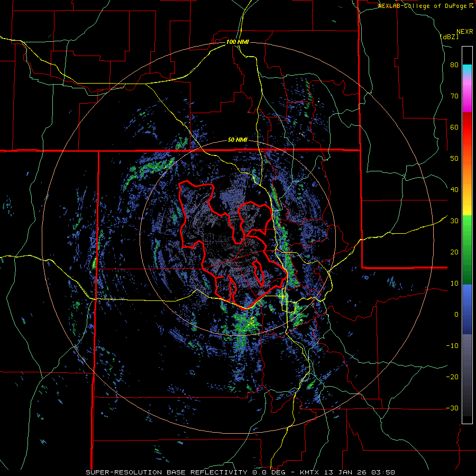Image resolution: width=476 pixels, height=476 pixels.
Task: Click the 50 value on the dBZ scale
Action: [x=454, y=159]
